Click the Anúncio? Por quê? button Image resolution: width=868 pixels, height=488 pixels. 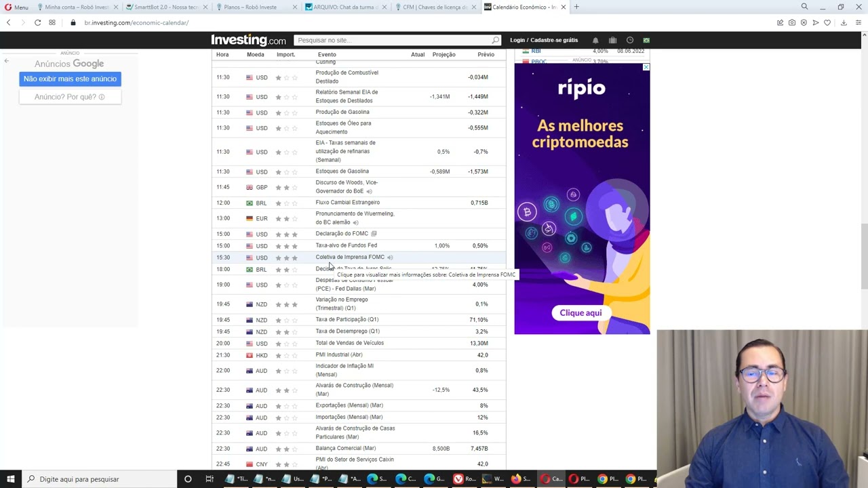click(x=70, y=97)
